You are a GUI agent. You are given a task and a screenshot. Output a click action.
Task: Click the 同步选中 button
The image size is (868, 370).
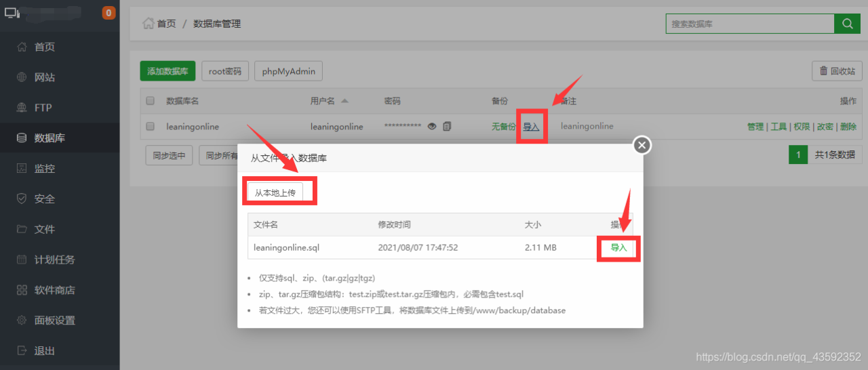[x=169, y=155]
